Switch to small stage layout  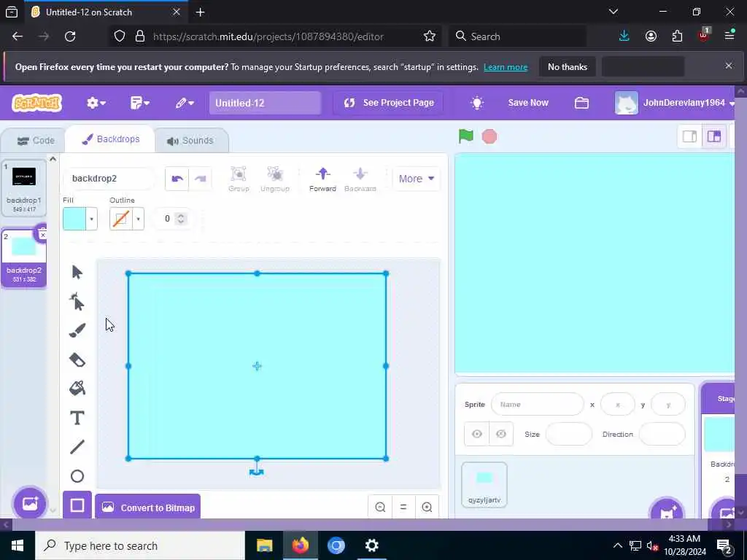pyautogui.click(x=689, y=136)
